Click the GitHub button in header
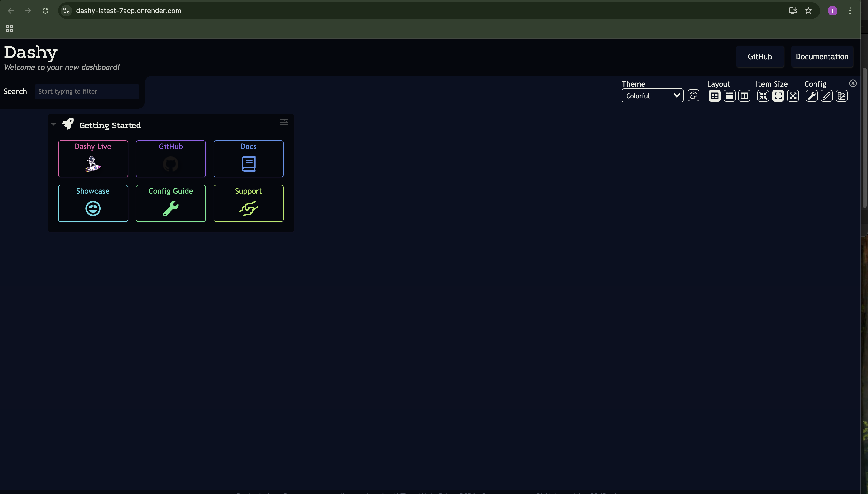 760,57
